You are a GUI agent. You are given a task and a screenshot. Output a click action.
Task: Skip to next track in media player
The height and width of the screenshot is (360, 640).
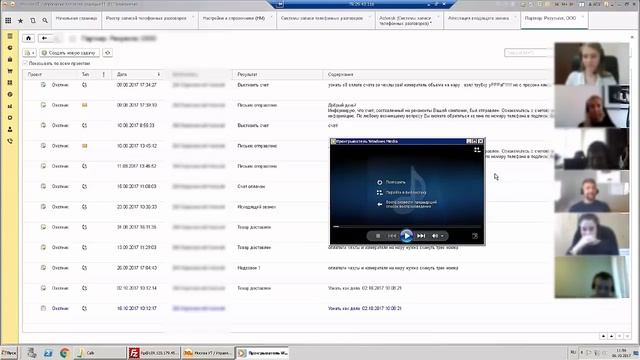pyautogui.click(x=421, y=236)
